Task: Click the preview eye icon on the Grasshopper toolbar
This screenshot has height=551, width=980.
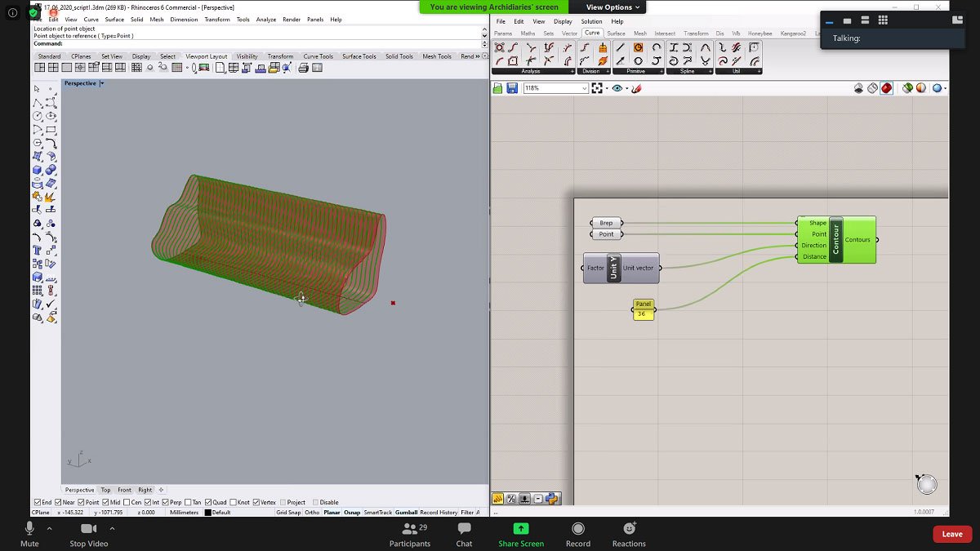Action: click(x=617, y=87)
